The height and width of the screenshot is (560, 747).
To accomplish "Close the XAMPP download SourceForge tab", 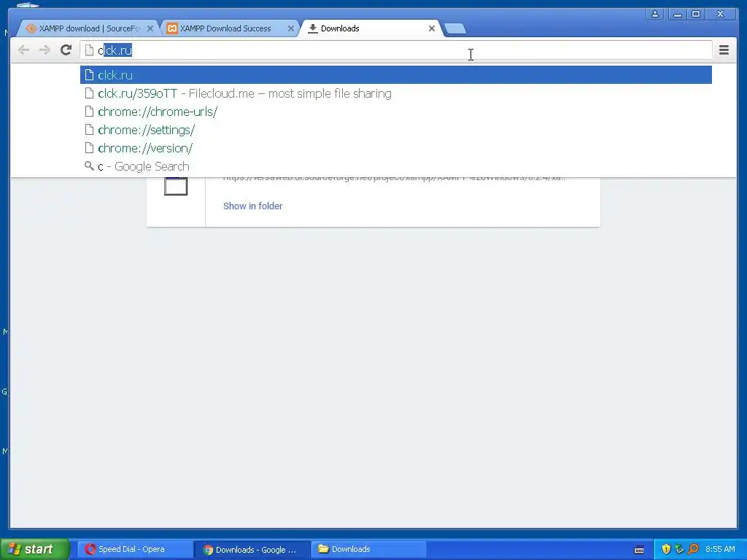I will tap(150, 28).
